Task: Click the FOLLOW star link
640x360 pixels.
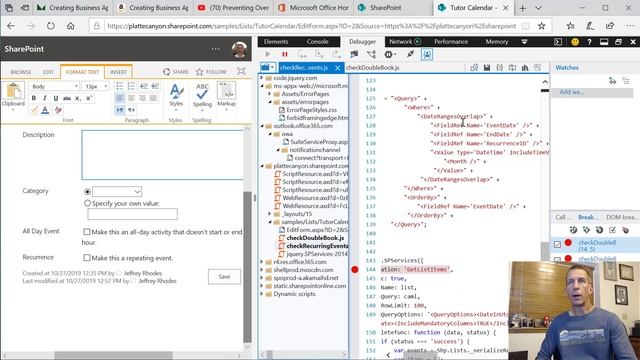Action: 211,72
